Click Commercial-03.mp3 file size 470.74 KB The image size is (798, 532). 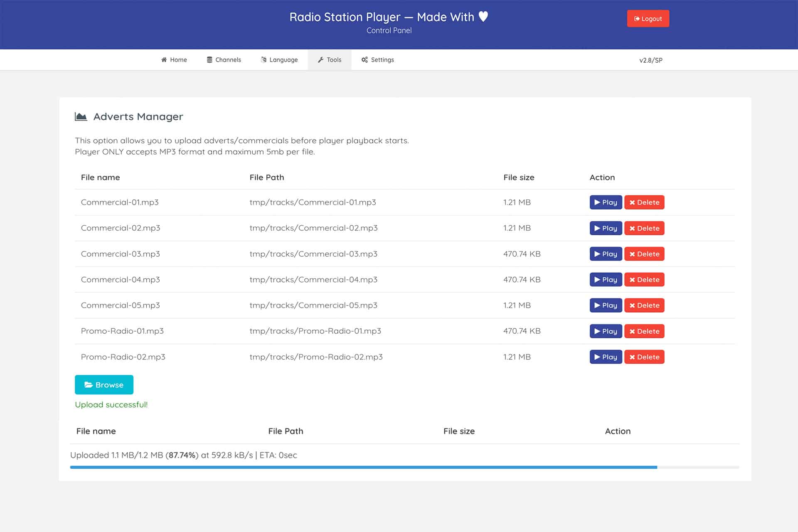point(522,254)
